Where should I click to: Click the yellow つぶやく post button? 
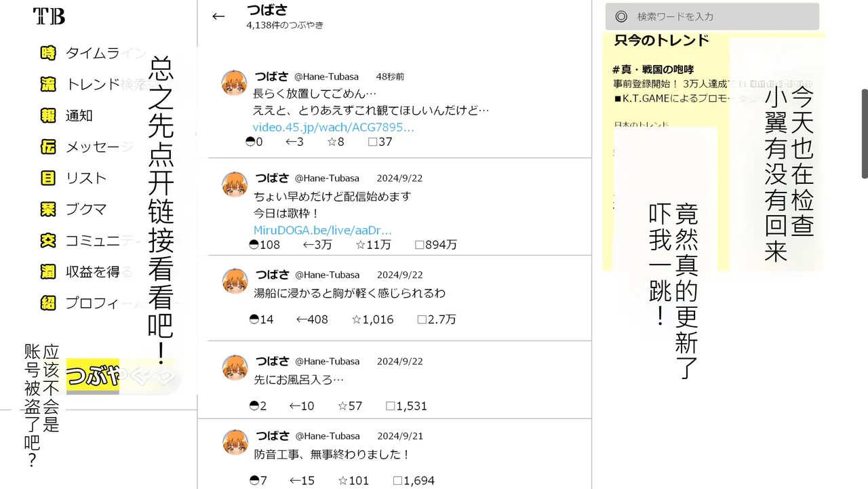(122, 376)
